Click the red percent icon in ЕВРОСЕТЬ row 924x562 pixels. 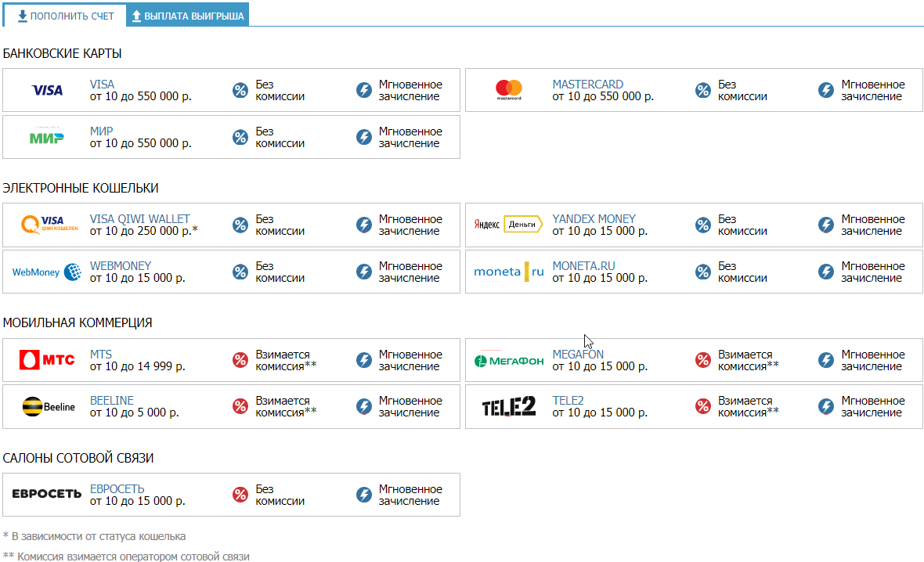click(240, 495)
